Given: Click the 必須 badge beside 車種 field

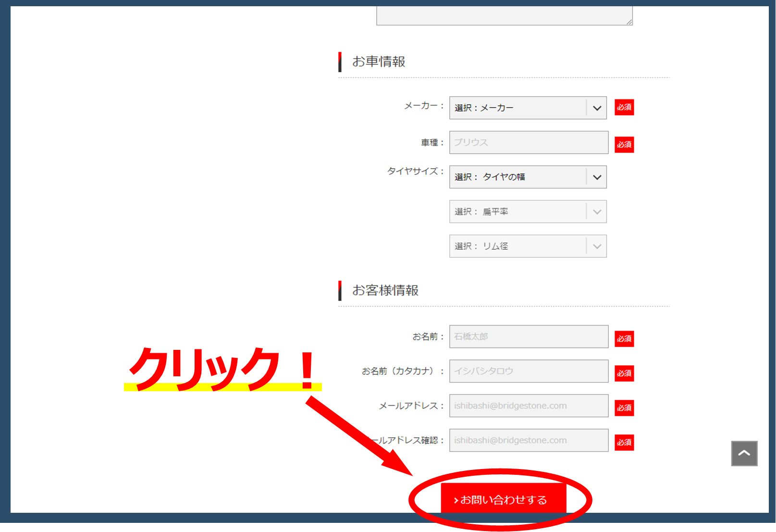Looking at the screenshot, I should [624, 145].
